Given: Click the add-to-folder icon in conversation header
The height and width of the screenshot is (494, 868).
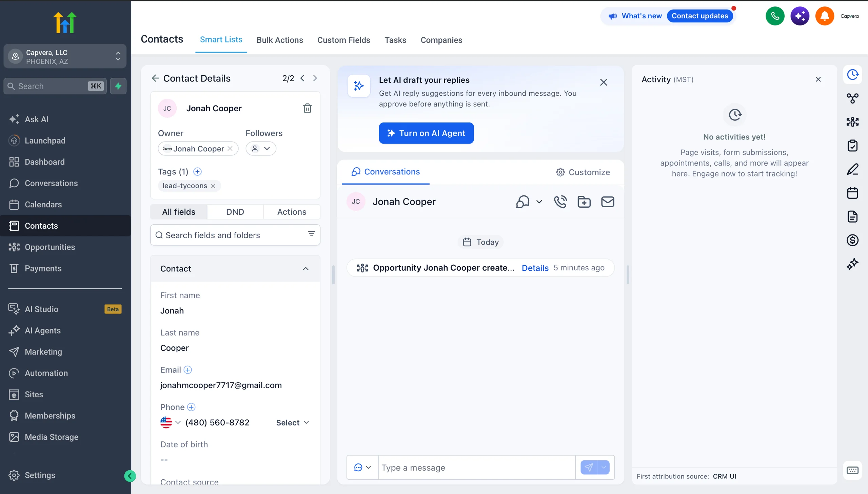Looking at the screenshot, I should [584, 202].
